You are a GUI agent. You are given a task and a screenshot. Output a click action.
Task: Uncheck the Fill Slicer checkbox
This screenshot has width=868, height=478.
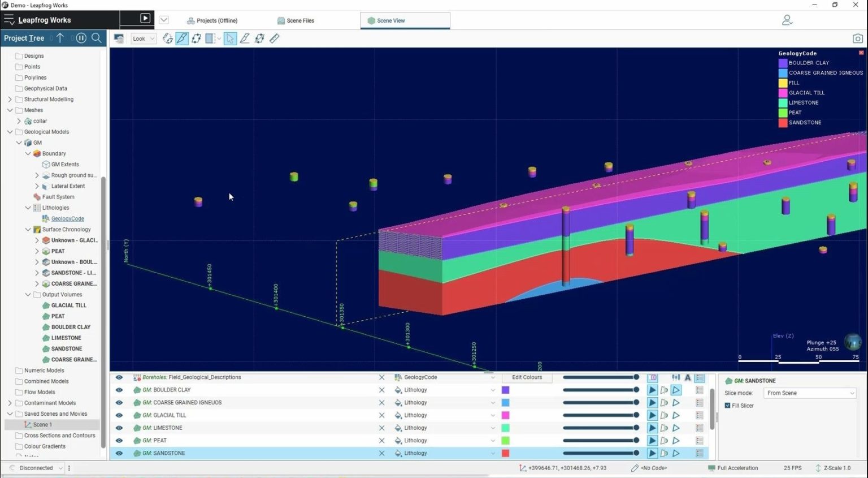tap(727, 406)
